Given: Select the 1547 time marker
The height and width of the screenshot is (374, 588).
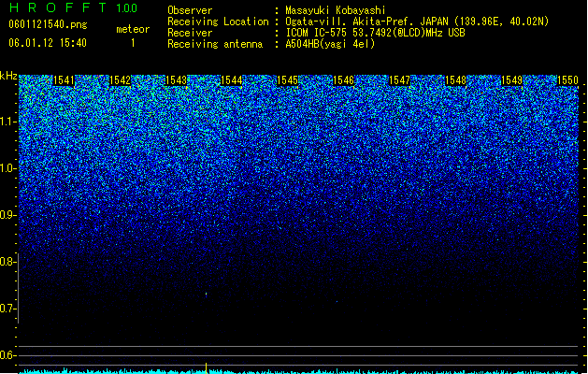Looking at the screenshot, I should [400, 80].
